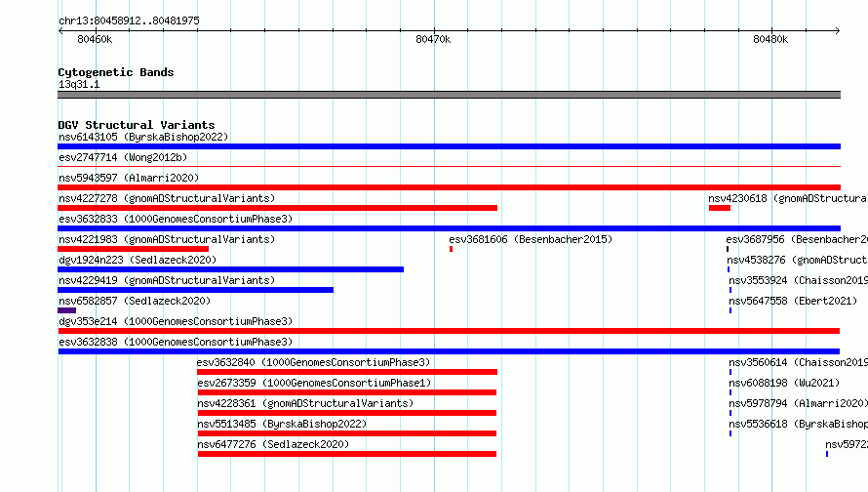
Task: Click the 80460k ruler tick label
Action: click(95, 39)
